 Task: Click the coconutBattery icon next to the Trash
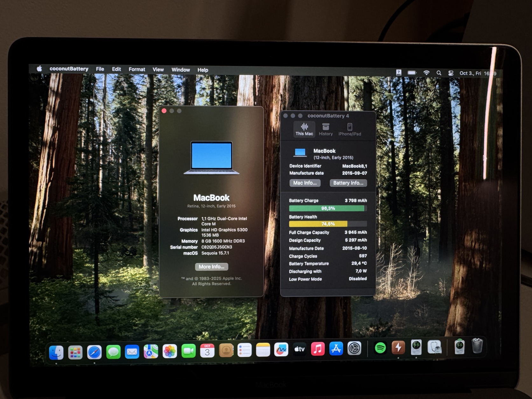tap(459, 346)
